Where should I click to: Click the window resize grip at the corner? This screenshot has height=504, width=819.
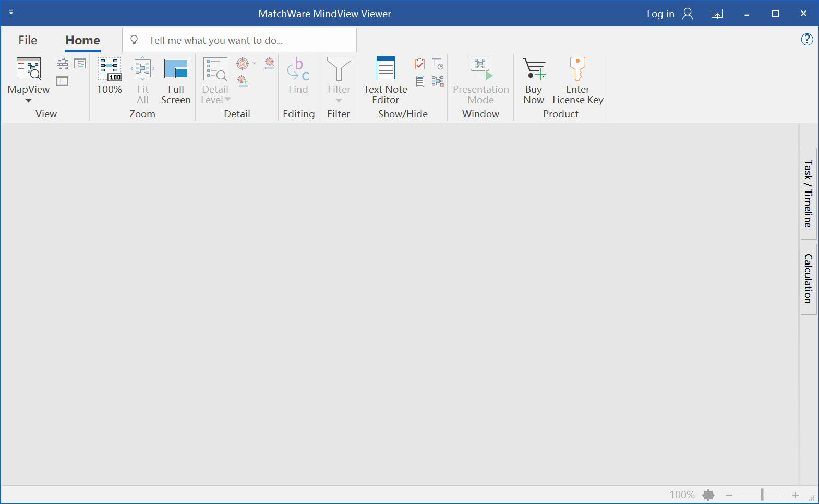coord(812,498)
